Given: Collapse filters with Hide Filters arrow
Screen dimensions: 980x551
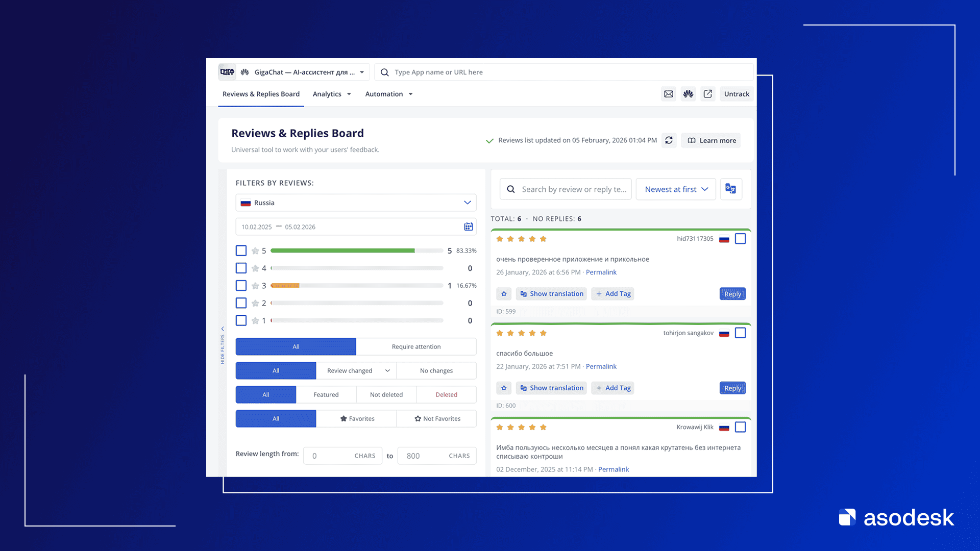Looking at the screenshot, I should tap(223, 329).
